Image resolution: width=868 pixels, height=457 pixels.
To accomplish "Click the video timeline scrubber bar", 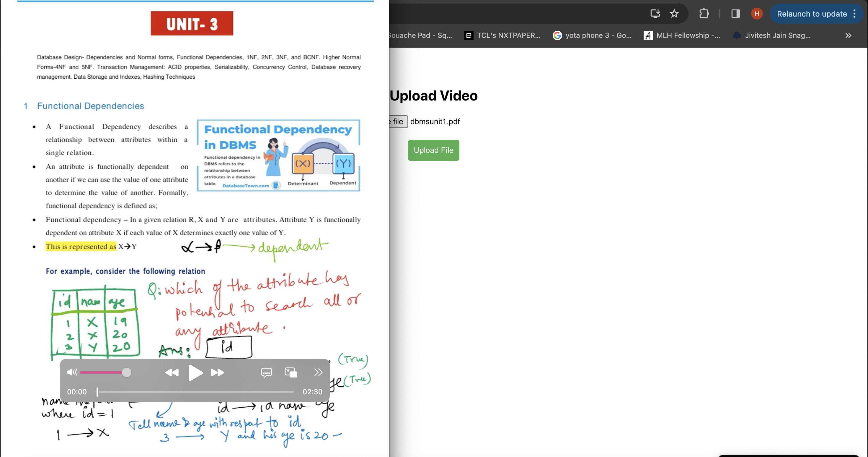I will (x=195, y=392).
